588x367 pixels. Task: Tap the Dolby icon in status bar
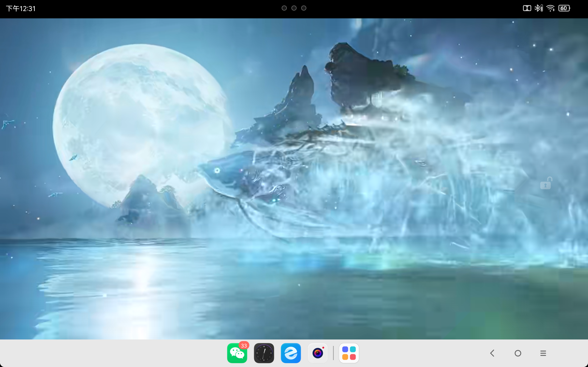pyautogui.click(x=527, y=8)
